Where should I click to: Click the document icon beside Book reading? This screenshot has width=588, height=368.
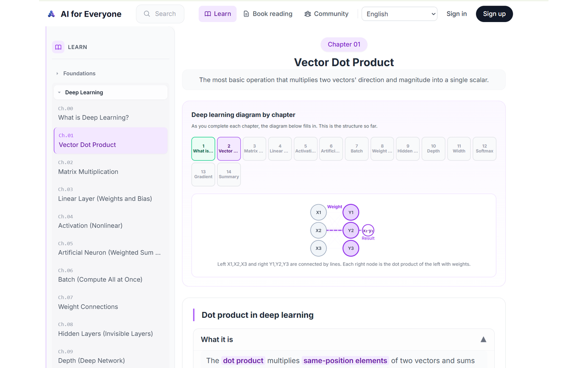[x=246, y=14]
